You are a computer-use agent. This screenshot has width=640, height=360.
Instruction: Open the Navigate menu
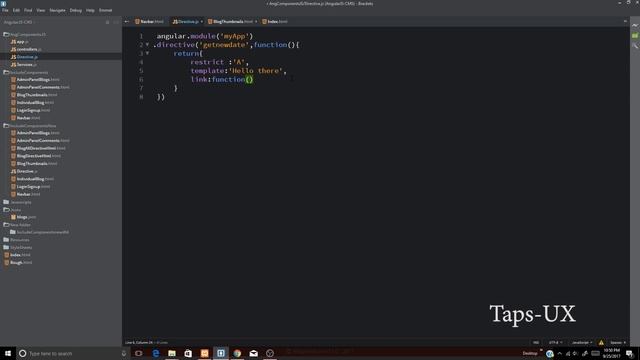click(58, 10)
